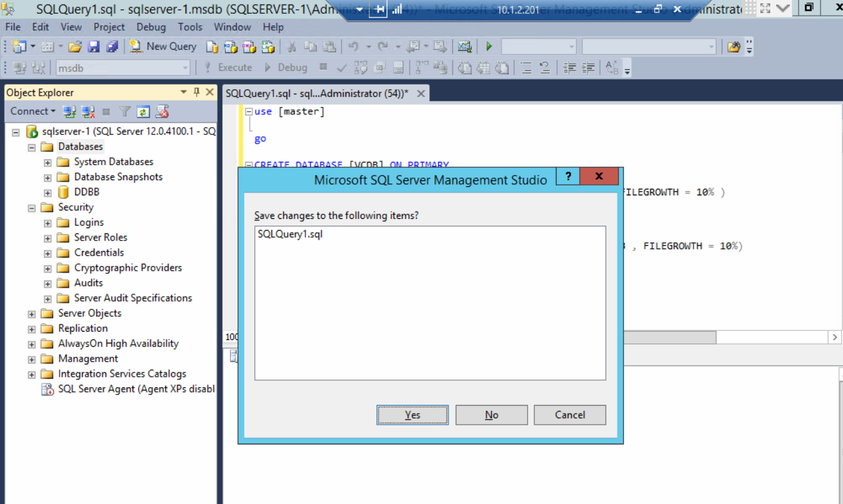The width and height of the screenshot is (843, 504).
Task: Click the Open File folder icon
Action: (75, 47)
